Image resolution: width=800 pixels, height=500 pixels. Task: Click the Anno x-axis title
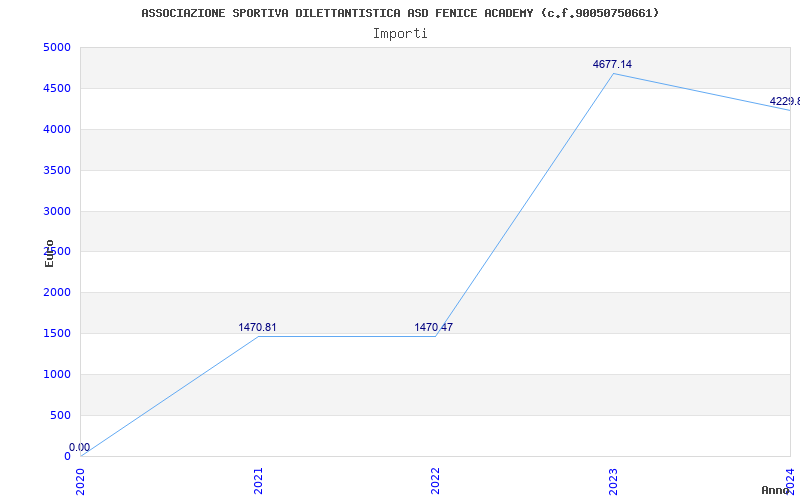coord(776,490)
